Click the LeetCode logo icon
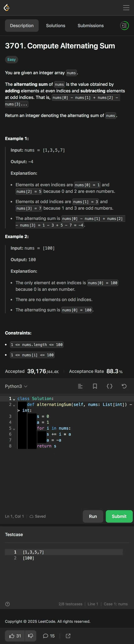Screen dimensions: 134x644 (7, 8)
